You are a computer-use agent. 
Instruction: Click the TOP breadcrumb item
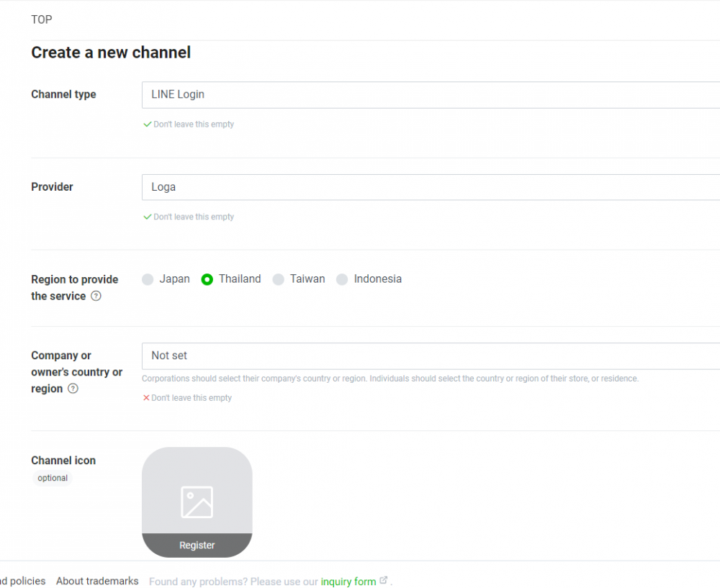tap(41, 19)
